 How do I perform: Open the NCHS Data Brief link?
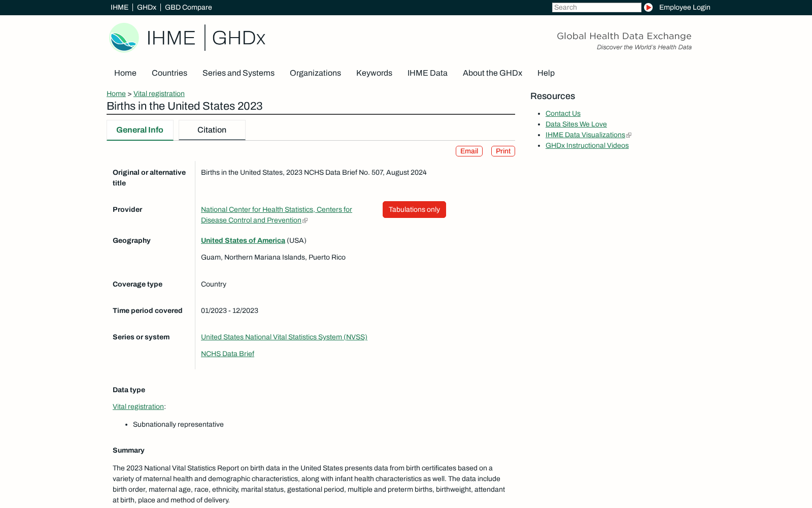pos(227,354)
